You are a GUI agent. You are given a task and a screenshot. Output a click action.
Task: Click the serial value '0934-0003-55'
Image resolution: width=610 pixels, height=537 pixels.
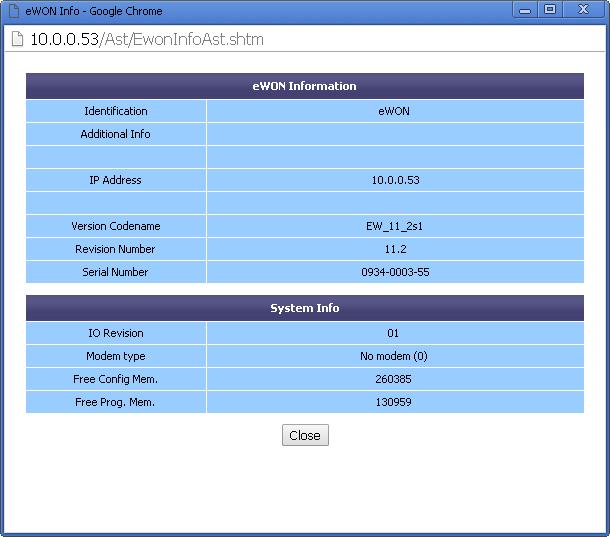(395, 272)
